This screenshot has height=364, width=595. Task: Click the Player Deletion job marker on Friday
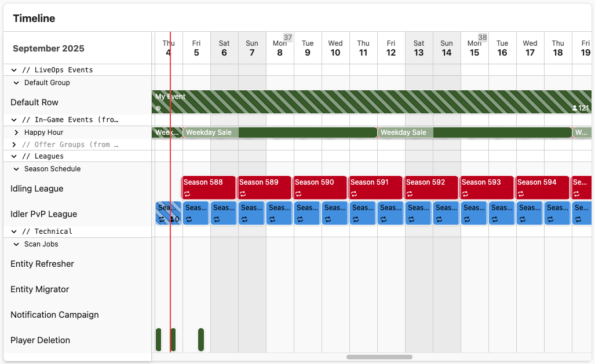201,340
